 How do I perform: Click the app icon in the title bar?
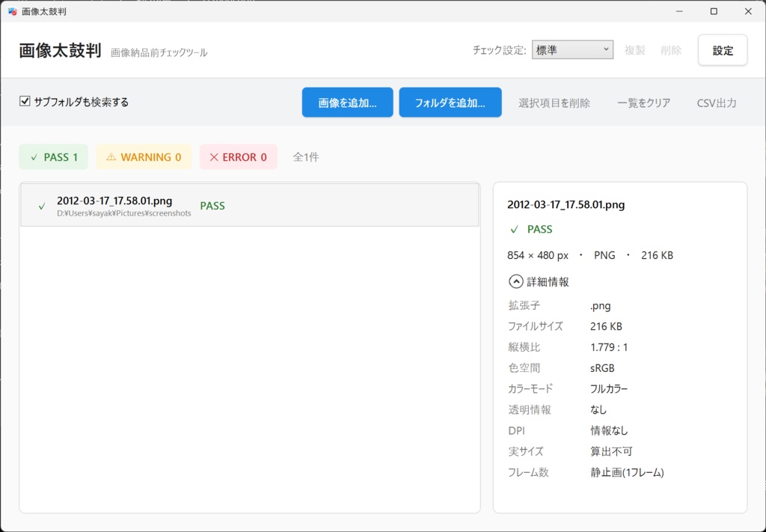click(13, 11)
